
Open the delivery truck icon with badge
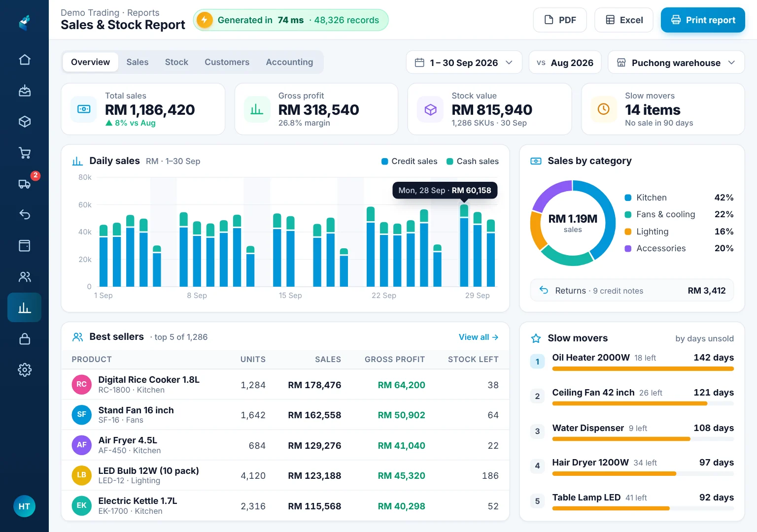[25, 184]
